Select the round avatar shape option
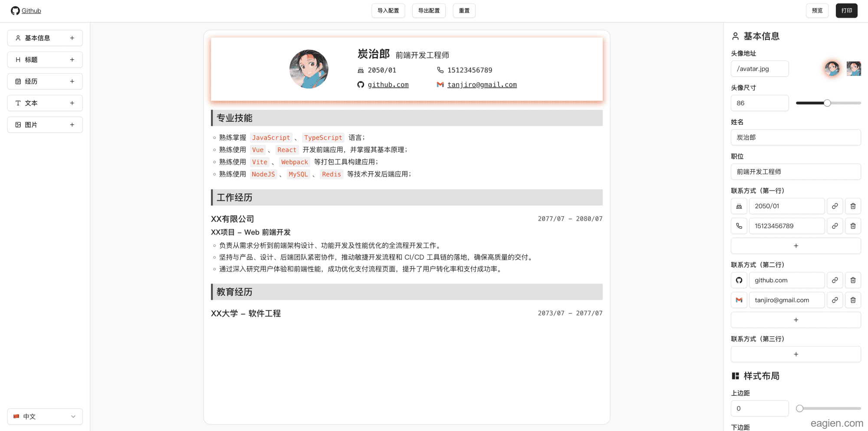The image size is (868, 431). (x=832, y=69)
